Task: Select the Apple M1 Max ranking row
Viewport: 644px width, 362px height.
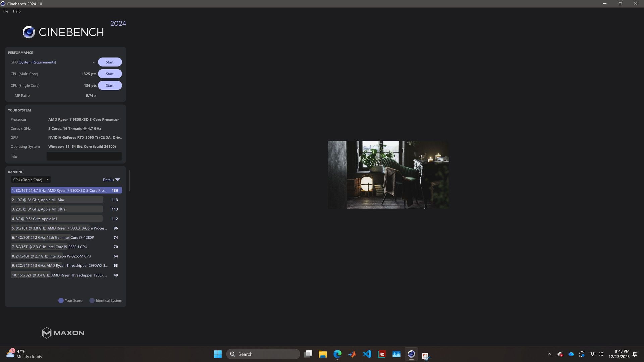Action: 66,200
